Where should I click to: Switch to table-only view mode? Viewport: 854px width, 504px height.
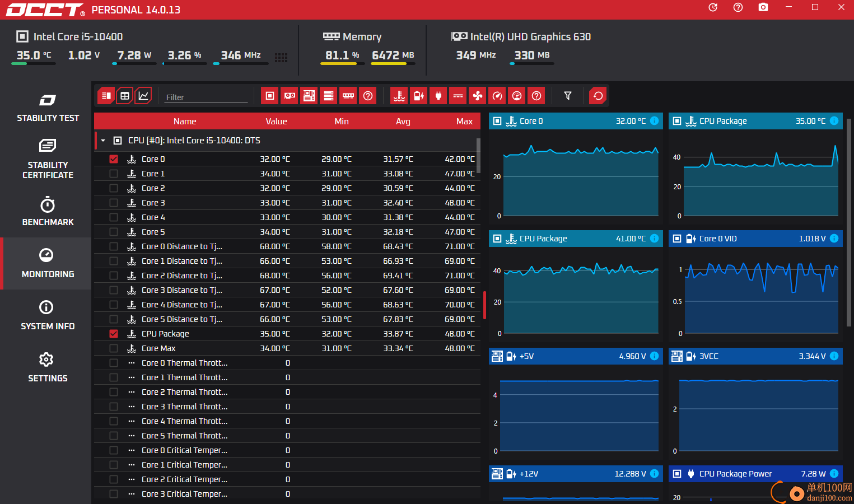coord(125,96)
